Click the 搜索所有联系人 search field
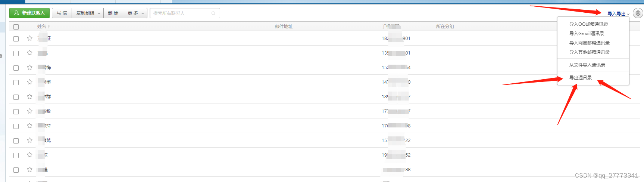The width and height of the screenshot is (644, 182). (x=181, y=13)
